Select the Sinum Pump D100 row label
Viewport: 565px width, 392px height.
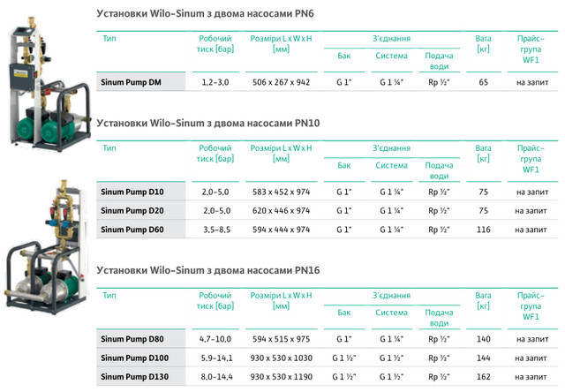132,357
